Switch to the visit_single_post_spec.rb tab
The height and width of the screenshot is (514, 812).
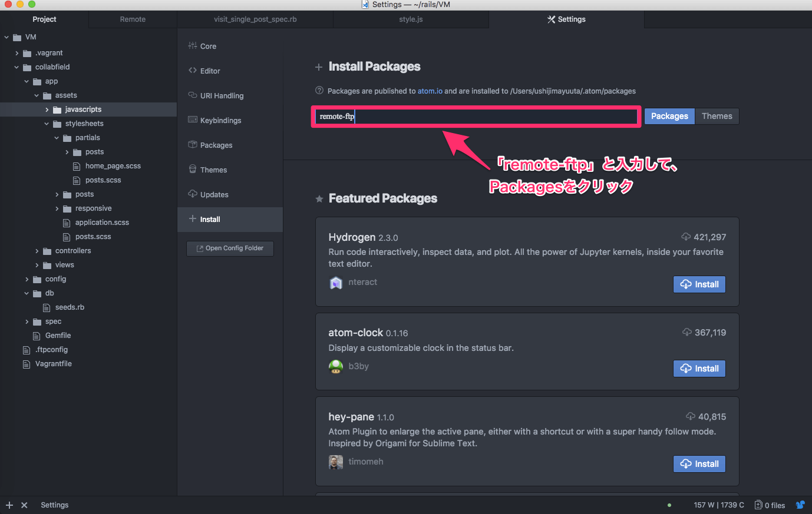coord(255,19)
